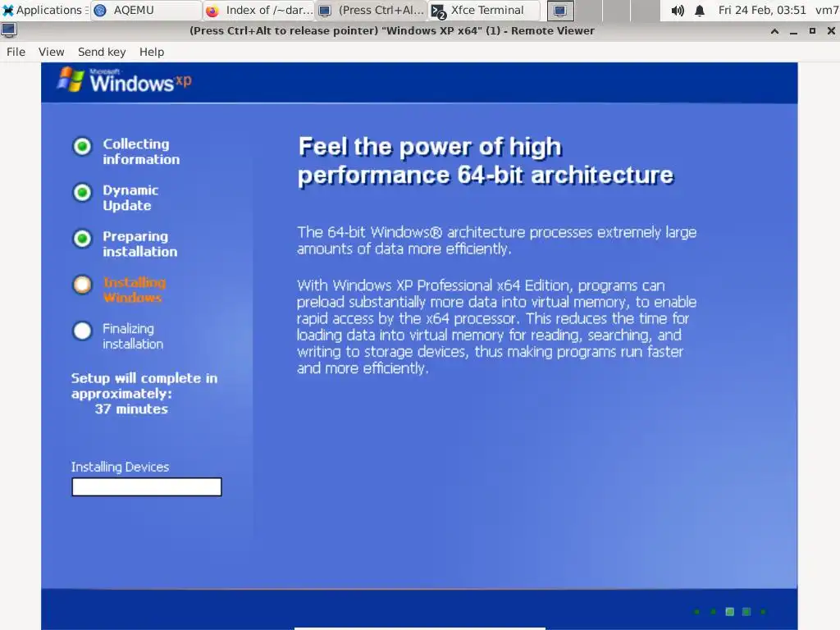
Task: Close the Remote Viewer window
Action: coord(831,31)
